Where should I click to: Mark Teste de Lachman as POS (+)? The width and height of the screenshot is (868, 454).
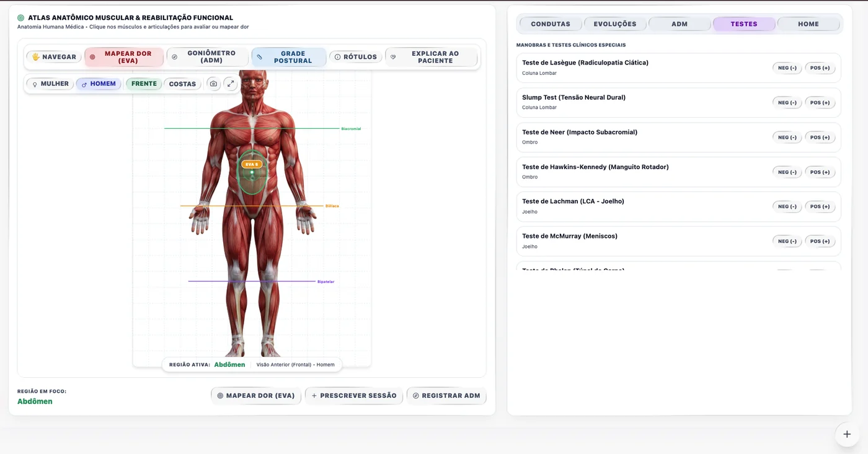coord(820,207)
